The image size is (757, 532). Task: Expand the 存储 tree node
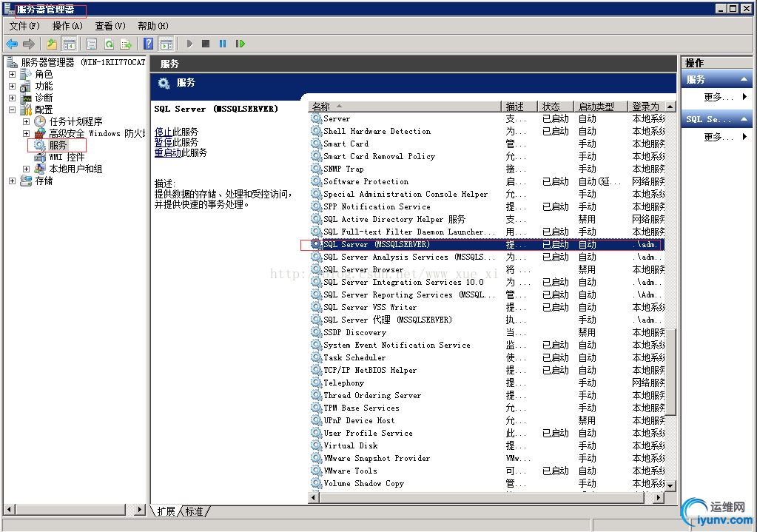click(x=12, y=181)
